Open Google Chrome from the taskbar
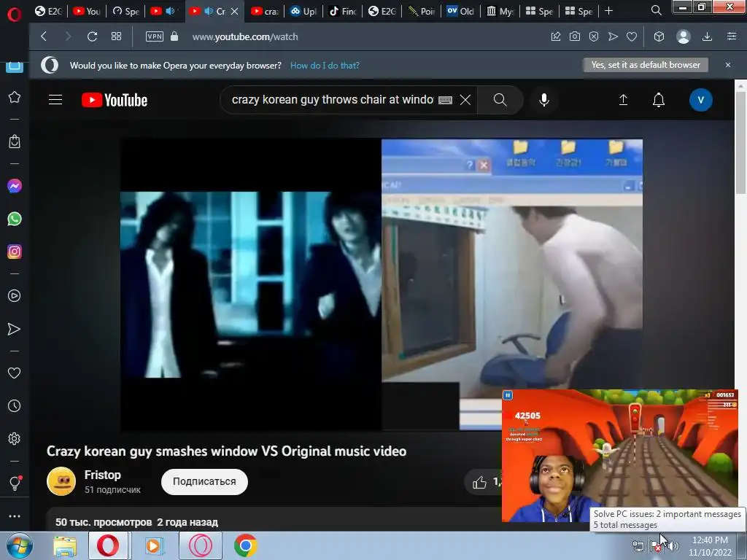The width and height of the screenshot is (747, 560). (245, 545)
